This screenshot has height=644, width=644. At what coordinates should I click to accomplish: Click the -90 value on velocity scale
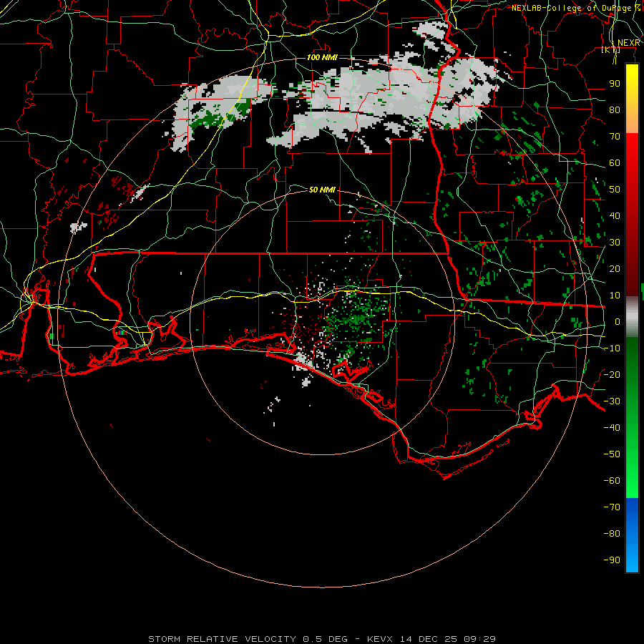(x=612, y=560)
